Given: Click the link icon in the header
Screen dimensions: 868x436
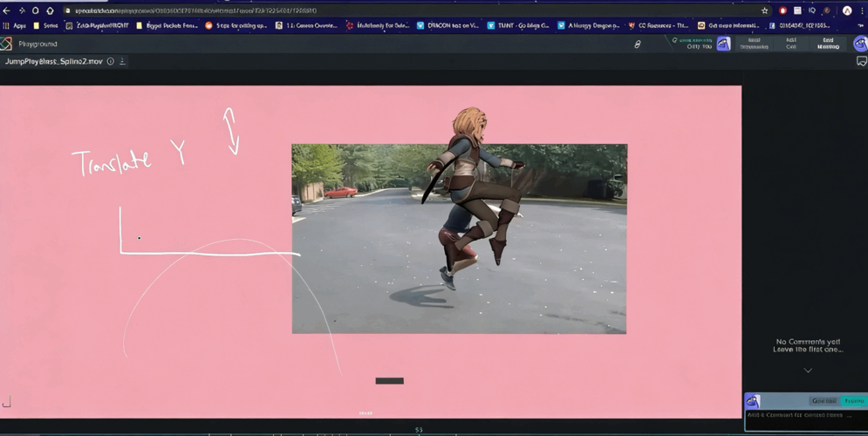Looking at the screenshot, I should 637,44.
